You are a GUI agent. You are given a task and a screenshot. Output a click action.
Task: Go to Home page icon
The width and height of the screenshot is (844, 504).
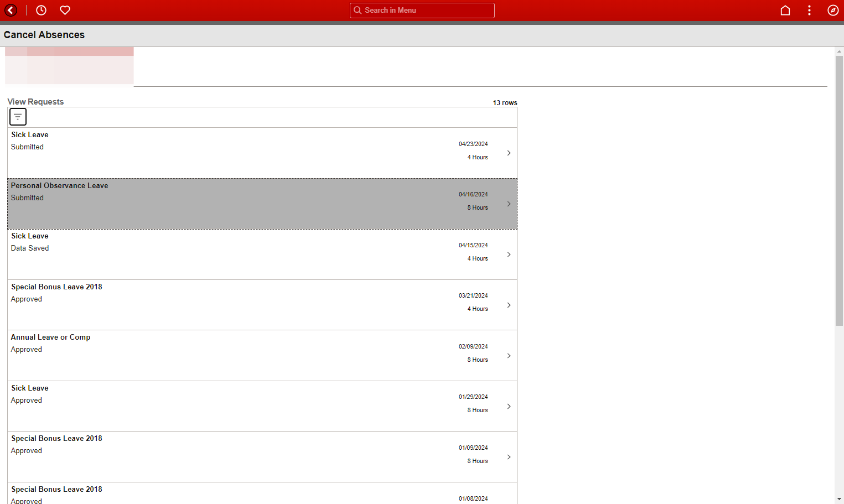[x=785, y=10]
